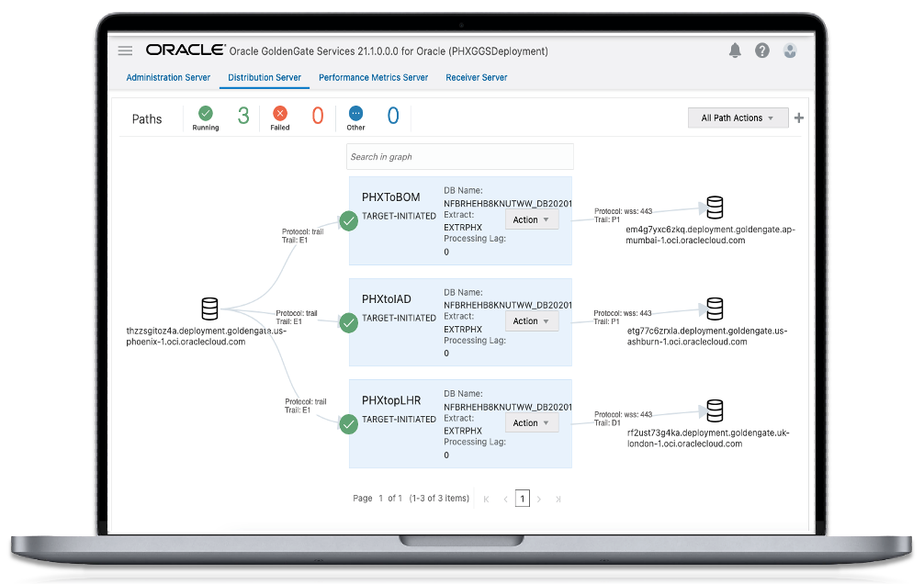Screen dimensions: 924x584
Task: Click the PHXtoIAD path name
Action: 387,299
